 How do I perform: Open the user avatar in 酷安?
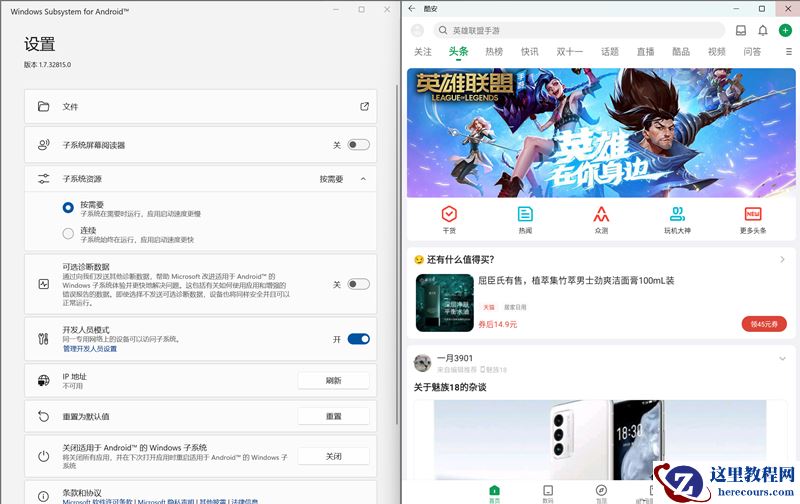417,31
